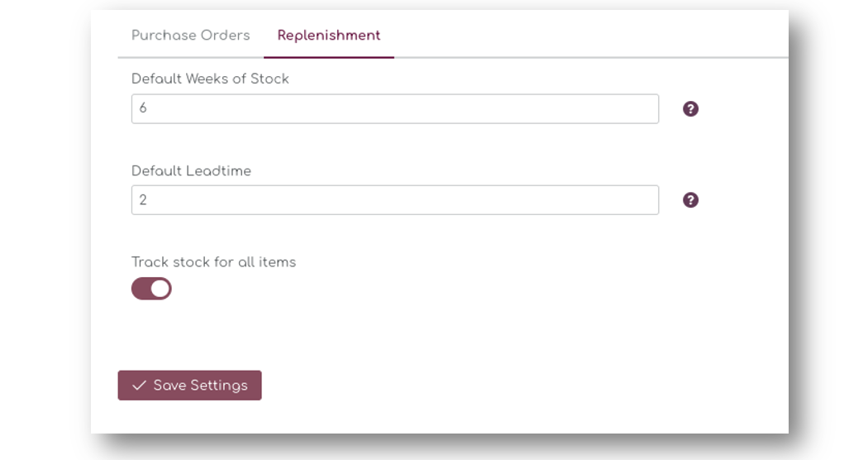This screenshot has width=868, height=460.
Task: Switch to the Purchase Orders tab
Action: click(x=190, y=36)
